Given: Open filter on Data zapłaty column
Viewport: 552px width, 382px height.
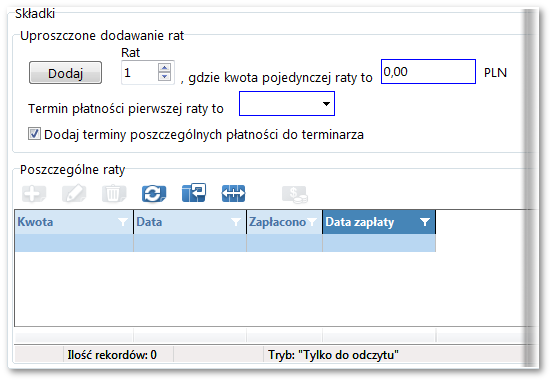Looking at the screenshot, I should [425, 222].
